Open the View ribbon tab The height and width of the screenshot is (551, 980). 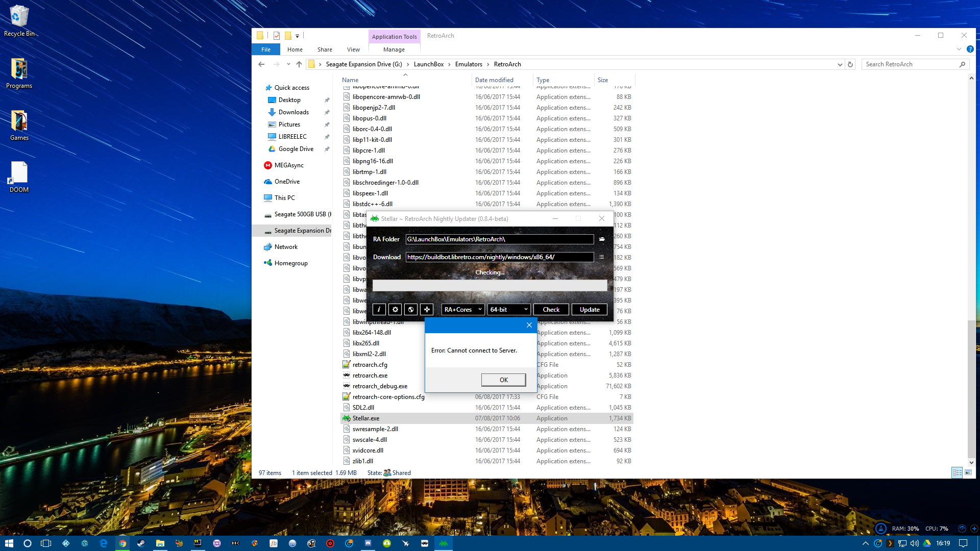point(353,49)
